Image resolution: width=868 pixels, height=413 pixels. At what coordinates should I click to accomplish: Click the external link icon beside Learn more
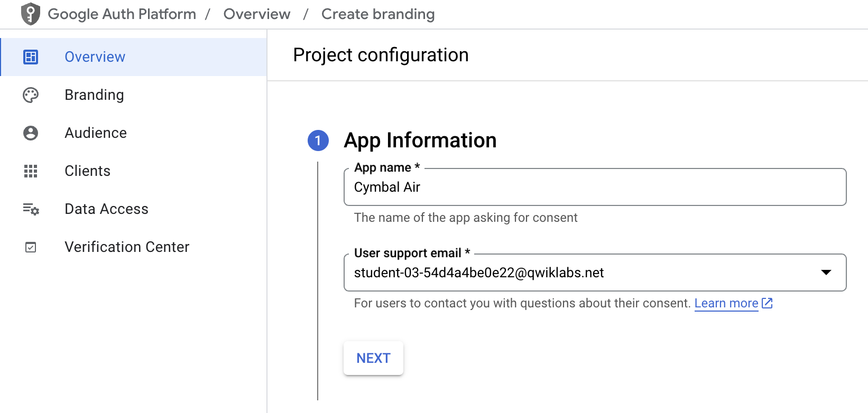pos(767,303)
